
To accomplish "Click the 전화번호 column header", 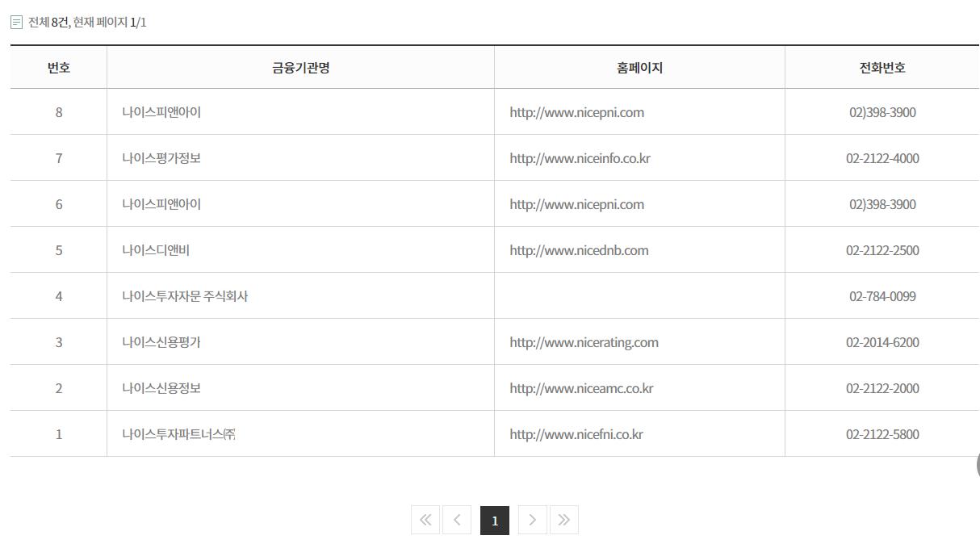I will 882,68.
